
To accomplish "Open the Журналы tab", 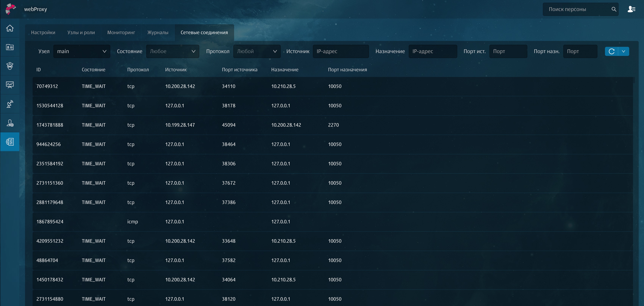I will click(158, 33).
